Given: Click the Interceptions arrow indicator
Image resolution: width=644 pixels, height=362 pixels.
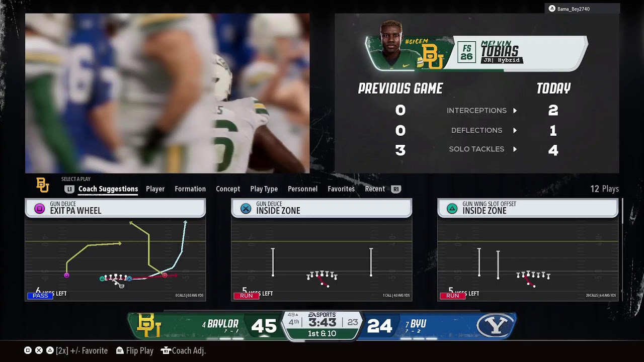Looking at the screenshot, I should pos(515,111).
